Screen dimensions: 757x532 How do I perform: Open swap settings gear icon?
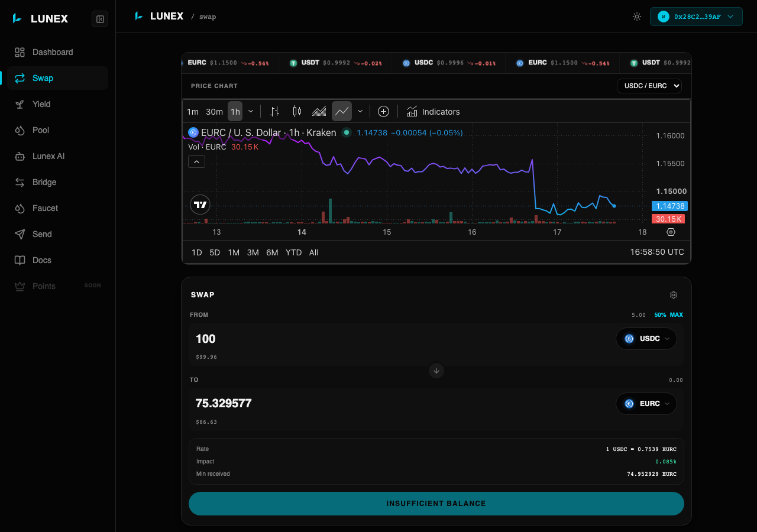click(x=674, y=295)
